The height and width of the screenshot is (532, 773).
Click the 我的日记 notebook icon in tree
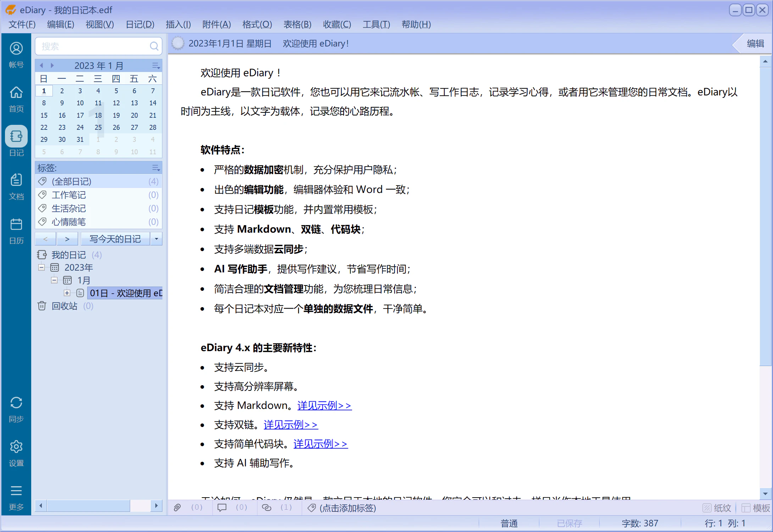42,255
